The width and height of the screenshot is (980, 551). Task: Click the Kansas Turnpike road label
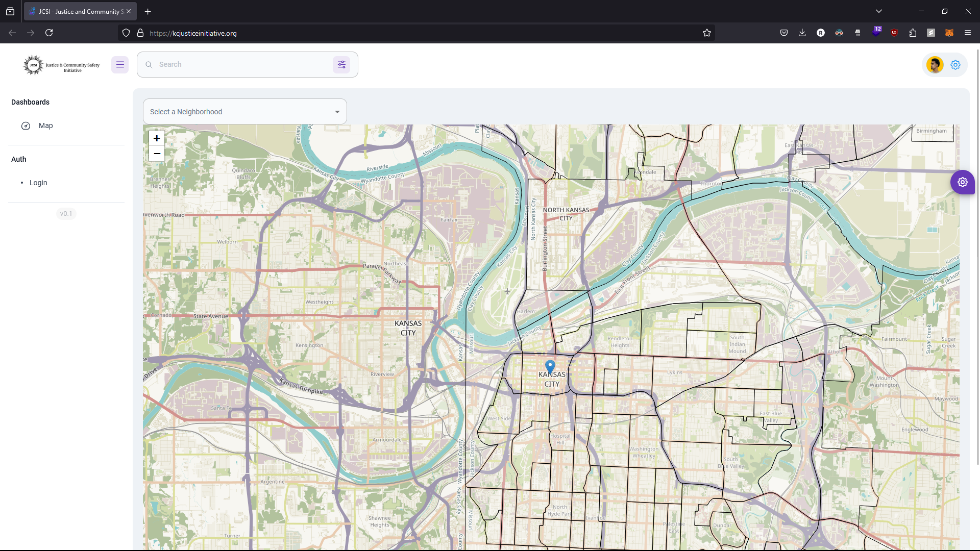pos(301,386)
